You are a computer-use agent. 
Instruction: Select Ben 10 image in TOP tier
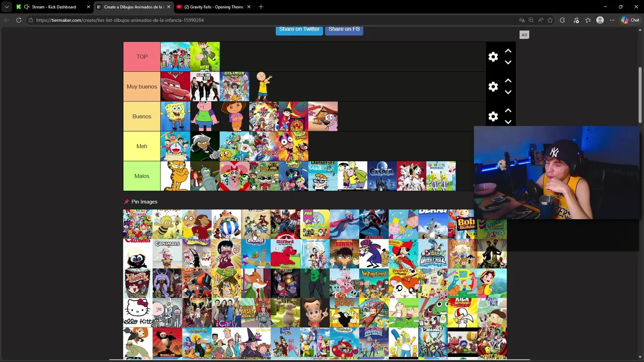(x=205, y=57)
